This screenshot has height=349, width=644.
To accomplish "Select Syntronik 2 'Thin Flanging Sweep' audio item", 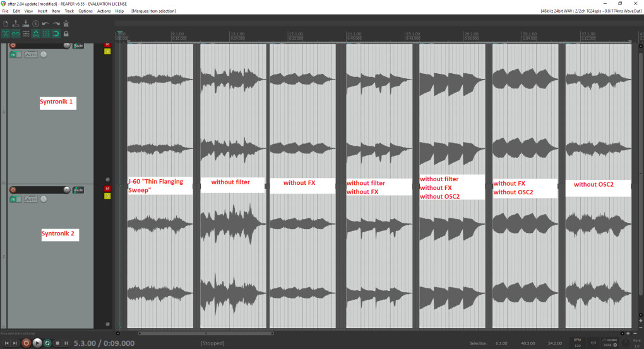I will click(160, 257).
